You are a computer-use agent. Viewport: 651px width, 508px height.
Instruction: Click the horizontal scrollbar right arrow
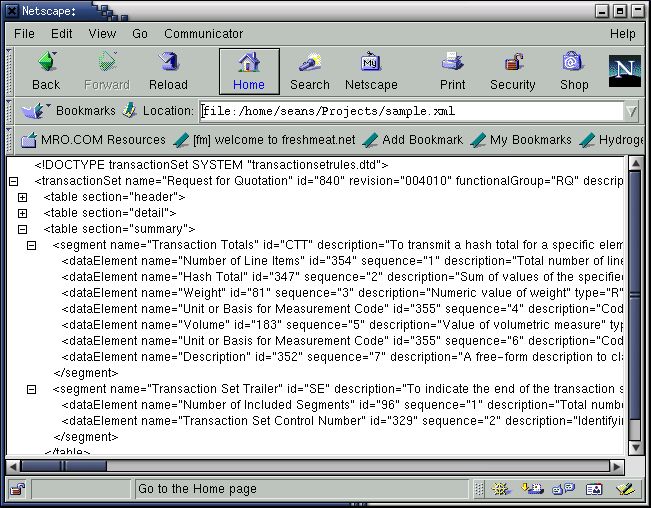[617, 466]
